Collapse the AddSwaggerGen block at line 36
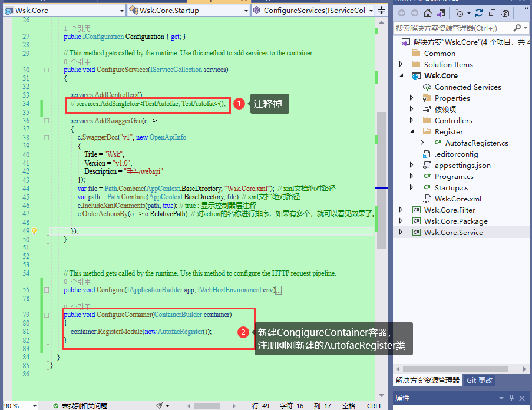The width and height of the screenshot is (532, 410). (x=47, y=121)
